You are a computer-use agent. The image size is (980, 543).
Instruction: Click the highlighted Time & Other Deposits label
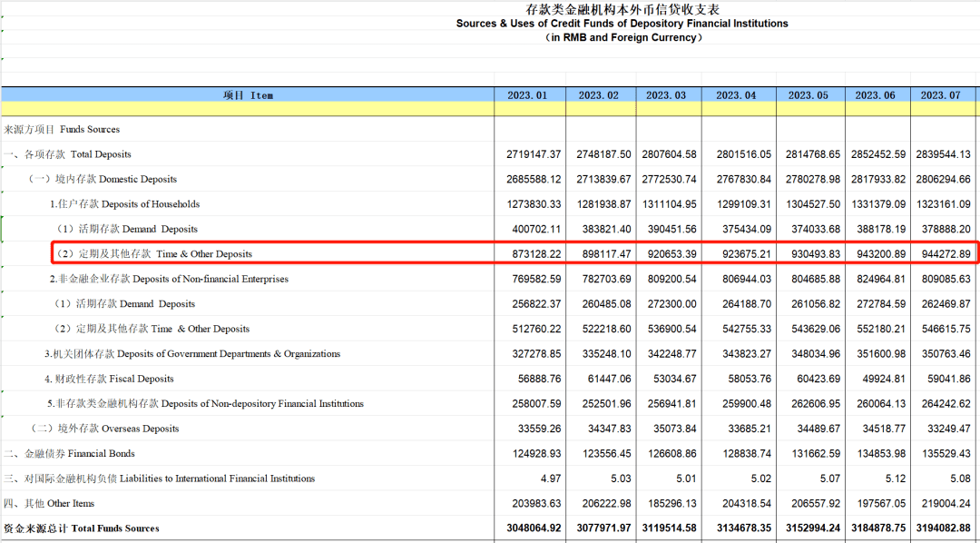click(154, 254)
